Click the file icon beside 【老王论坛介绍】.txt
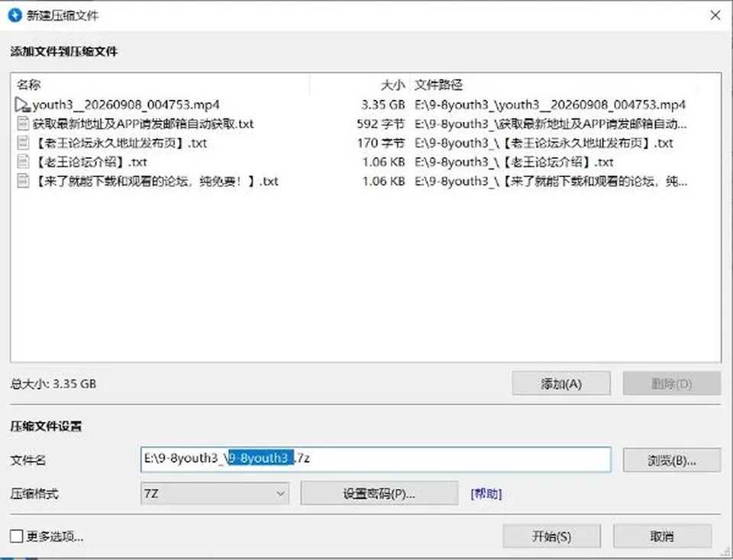The height and width of the screenshot is (560, 733). (x=22, y=162)
